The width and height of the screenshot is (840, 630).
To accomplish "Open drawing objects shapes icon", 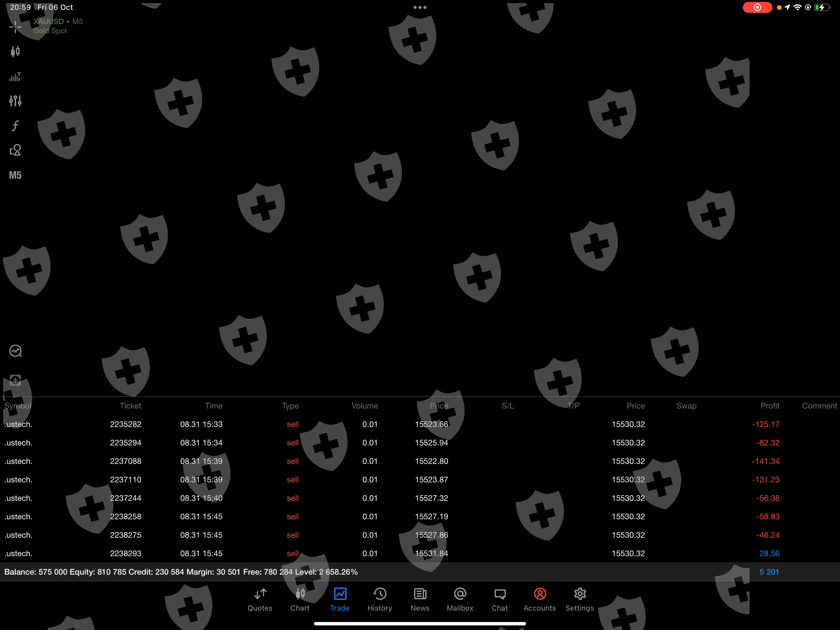I will 15,150.
